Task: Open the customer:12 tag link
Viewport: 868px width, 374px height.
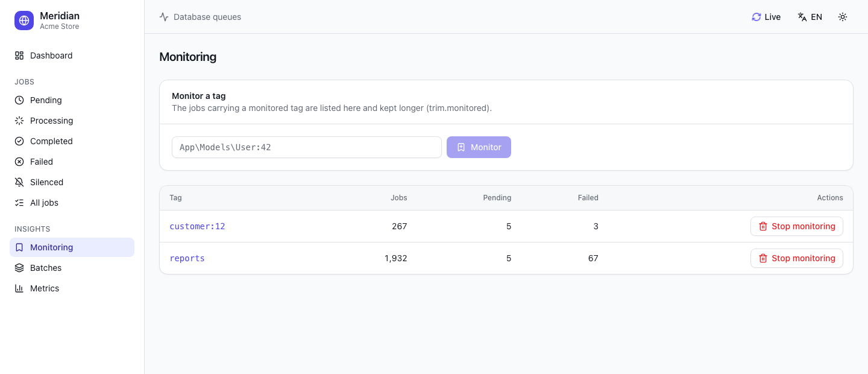Action: pyautogui.click(x=197, y=226)
